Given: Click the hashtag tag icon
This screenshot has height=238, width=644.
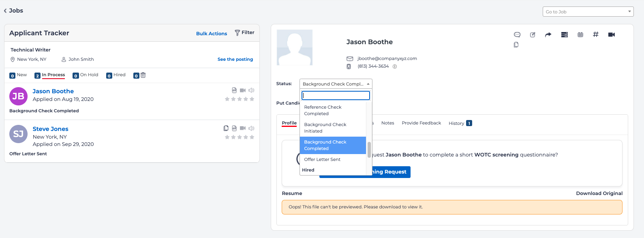Looking at the screenshot, I should click(595, 34).
